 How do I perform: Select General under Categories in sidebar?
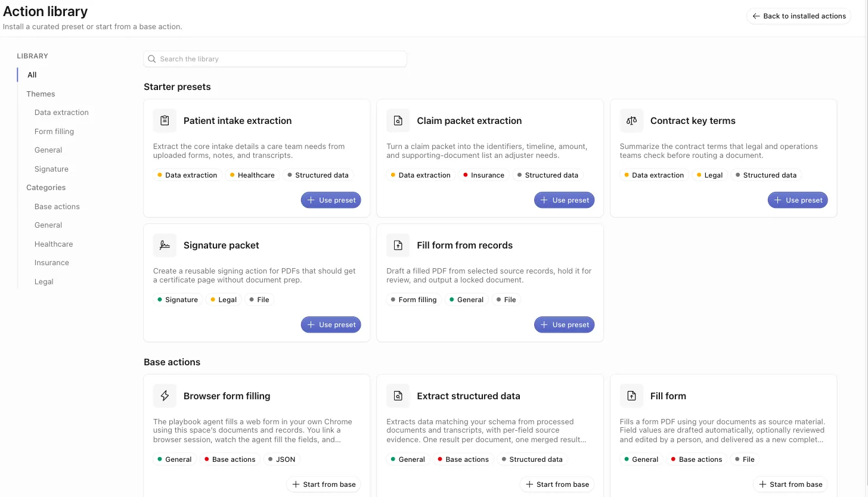click(x=48, y=225)
